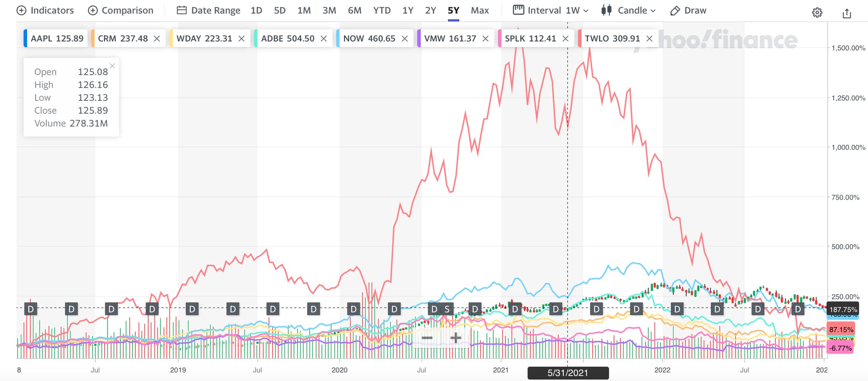Zoom out with the minus button
Screen dimensions: 868x381
click(427, 338)
